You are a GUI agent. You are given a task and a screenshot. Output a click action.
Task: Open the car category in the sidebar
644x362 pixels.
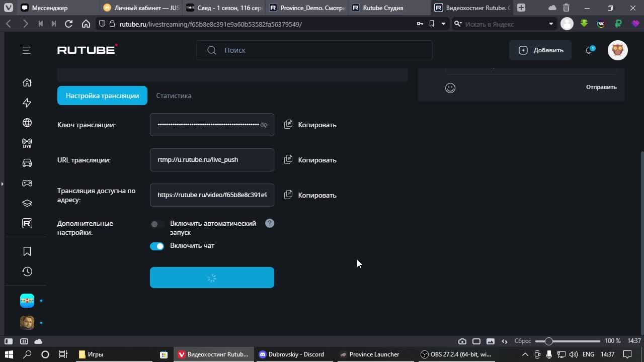27,163
